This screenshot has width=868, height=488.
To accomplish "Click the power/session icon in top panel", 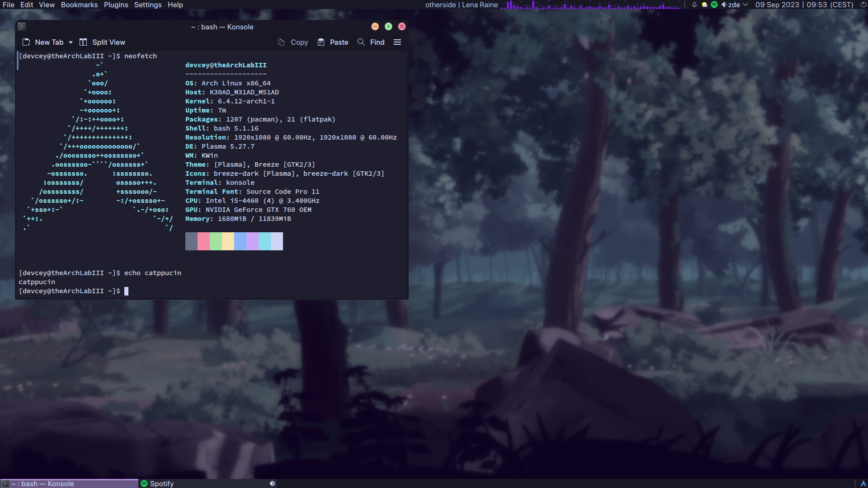I will pyautogui.click(x=863, y=5).
